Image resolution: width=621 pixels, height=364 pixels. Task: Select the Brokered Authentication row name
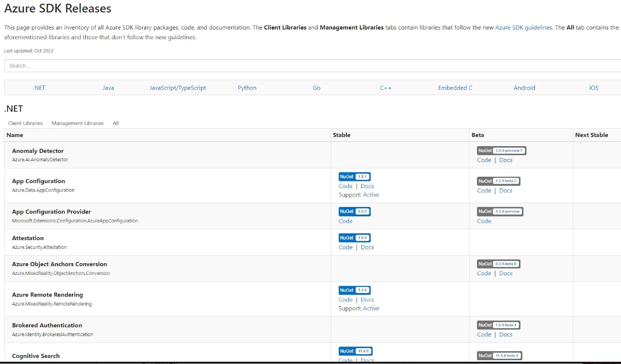47,325
